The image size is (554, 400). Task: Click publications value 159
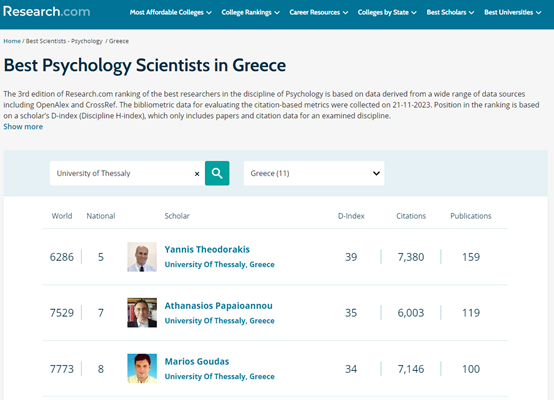coord(471,257)
